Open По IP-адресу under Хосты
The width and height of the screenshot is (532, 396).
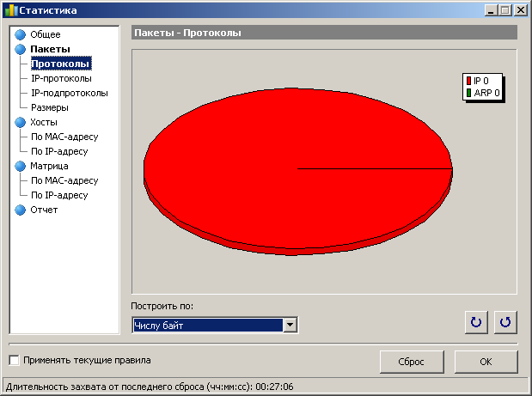pos(59,151)
